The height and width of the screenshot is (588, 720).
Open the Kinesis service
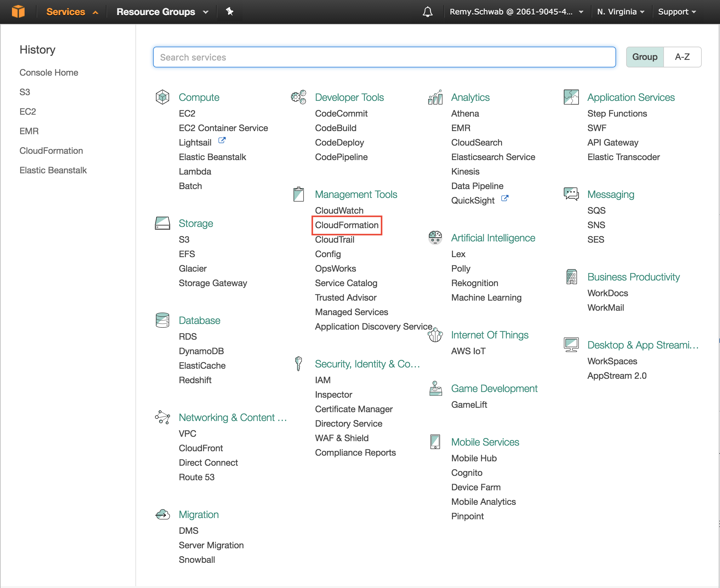pyautogui.click(x=466, y=171)
